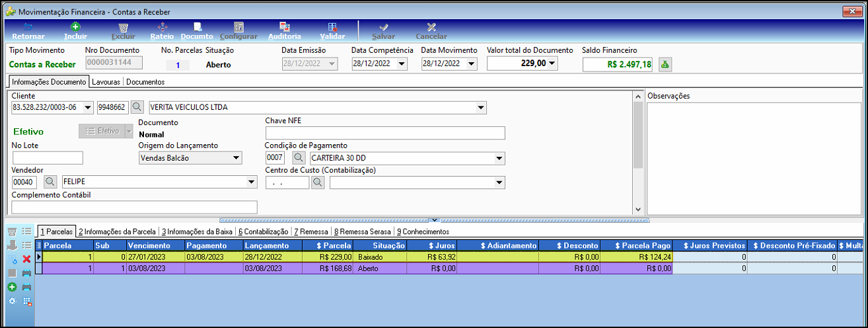Click the Chave NFE input field
Image resolution: width=868 pixels, height=328 pixels.
coord(385,133)
